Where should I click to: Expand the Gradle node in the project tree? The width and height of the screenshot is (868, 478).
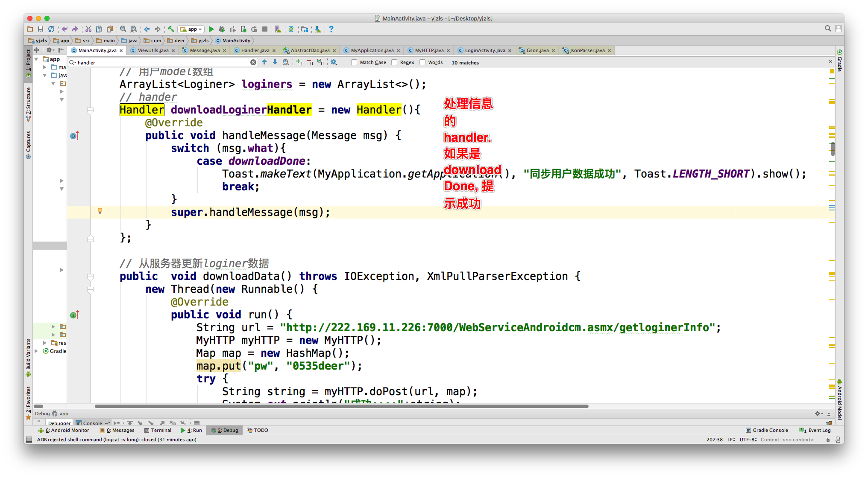(36, 351)
